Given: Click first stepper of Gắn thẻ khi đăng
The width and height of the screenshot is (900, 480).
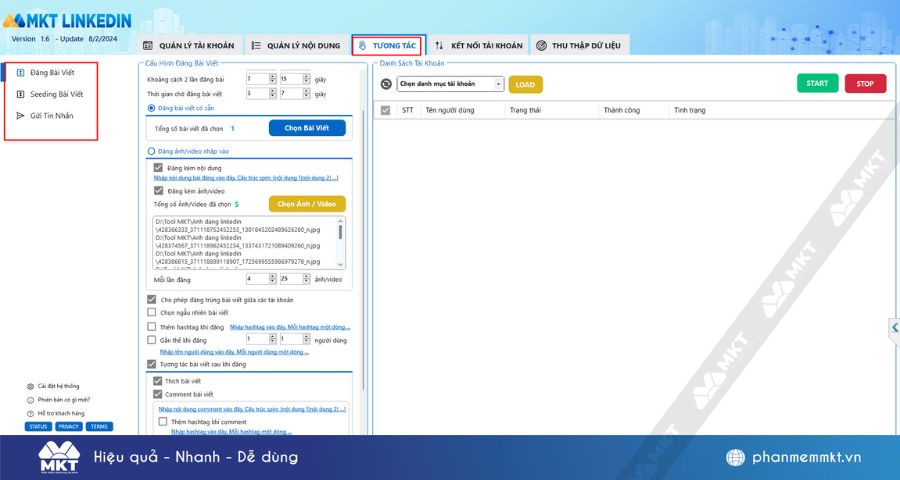Looking at the screenshot, I should (273, 340).
